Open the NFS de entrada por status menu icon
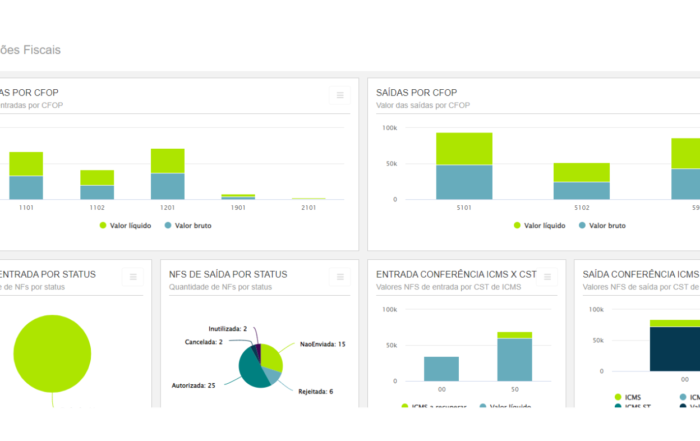 click(133, 277)
